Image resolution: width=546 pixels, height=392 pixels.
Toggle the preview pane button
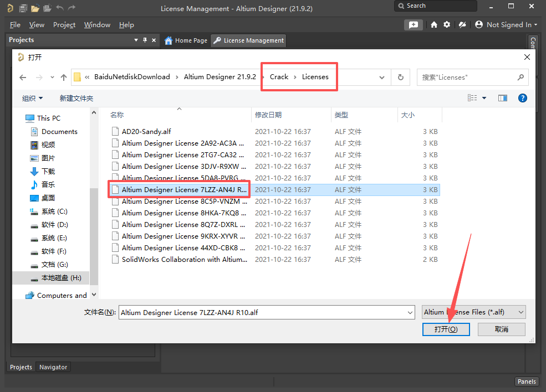(503, 98)
